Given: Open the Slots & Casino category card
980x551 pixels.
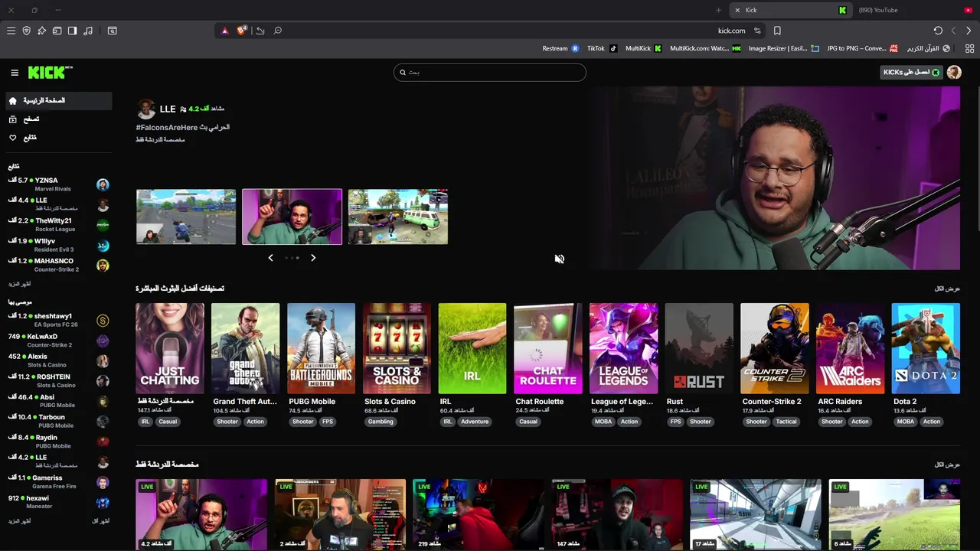Looking at the screenshot, I should (397, 348).
